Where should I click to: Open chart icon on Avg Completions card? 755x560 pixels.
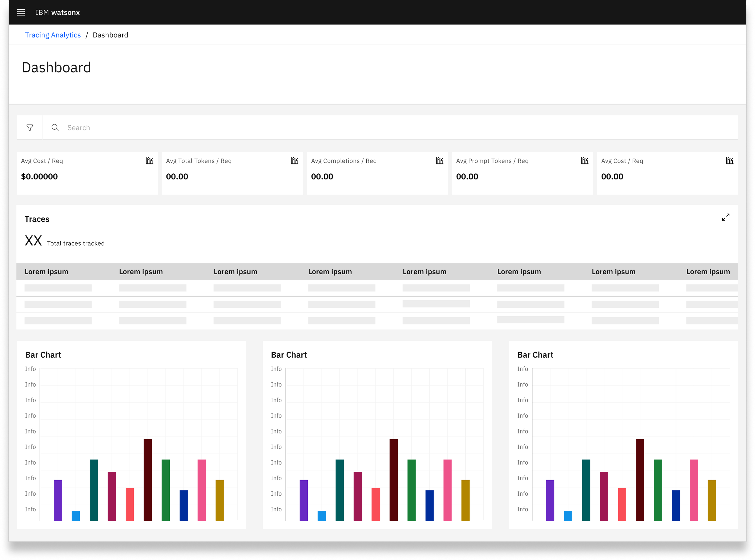(x=439, y=161)
